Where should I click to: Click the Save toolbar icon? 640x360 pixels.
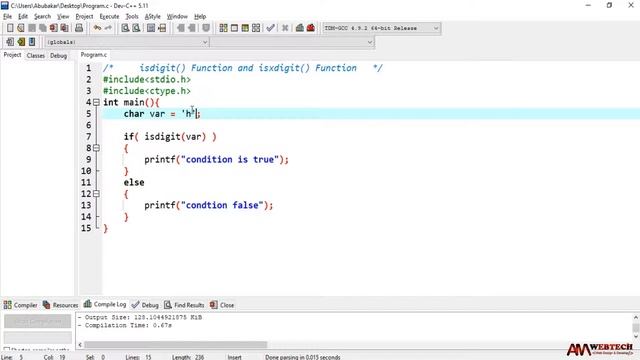pyautogui.click(x=32, y=28)
